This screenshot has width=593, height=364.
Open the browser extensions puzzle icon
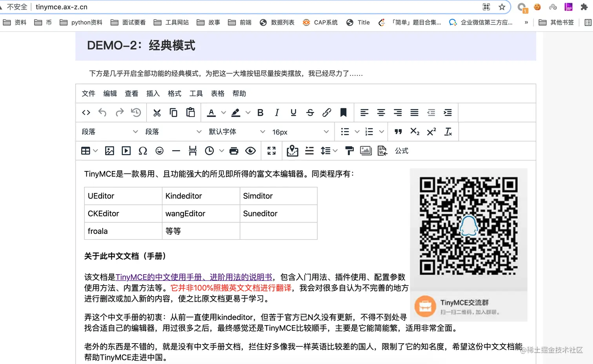click(584, 7)
